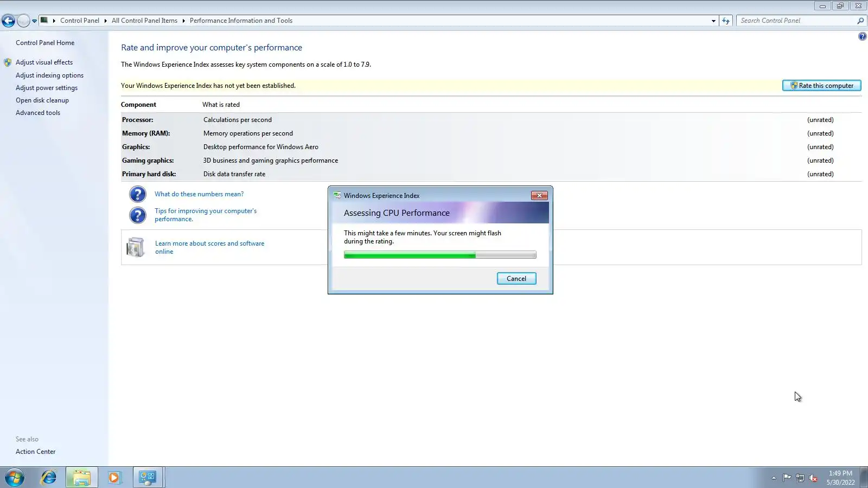868x488 pixels.
Task: Select Performance Information and Tools breadcrumb
Action: coord(241,21)
